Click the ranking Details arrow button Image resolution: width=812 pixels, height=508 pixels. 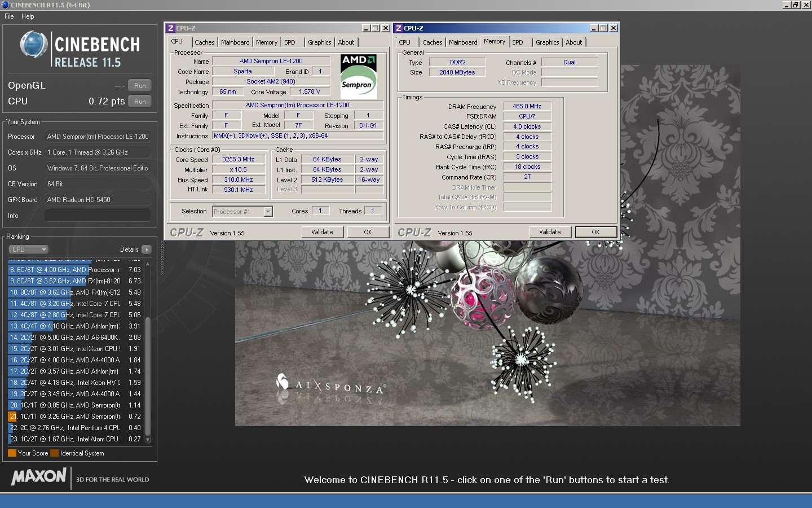(147, 249)
